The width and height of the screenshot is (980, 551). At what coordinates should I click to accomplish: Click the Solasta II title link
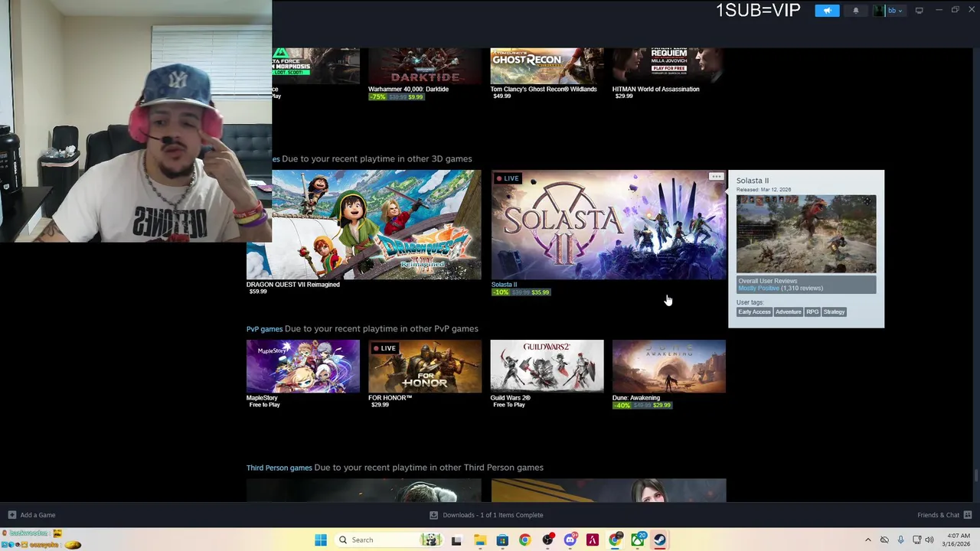[x=504, y=285]
